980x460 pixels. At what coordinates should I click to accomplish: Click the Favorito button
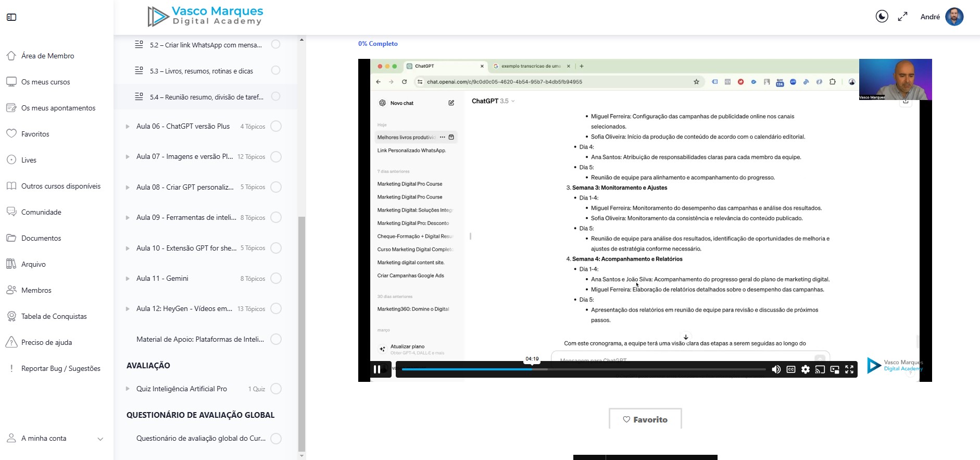tap(645, 419)
